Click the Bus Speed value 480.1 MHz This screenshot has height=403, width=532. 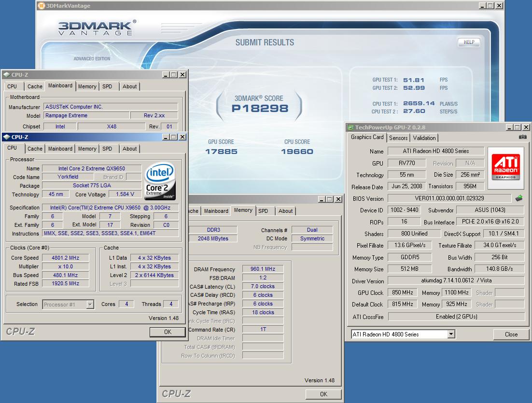pyautogui.click(x=66, y=275)
